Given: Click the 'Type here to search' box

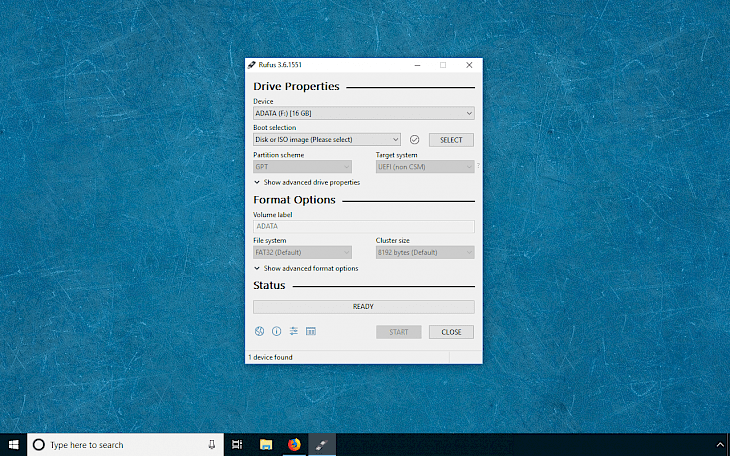Looking at the screenshot, I should 125,445.
